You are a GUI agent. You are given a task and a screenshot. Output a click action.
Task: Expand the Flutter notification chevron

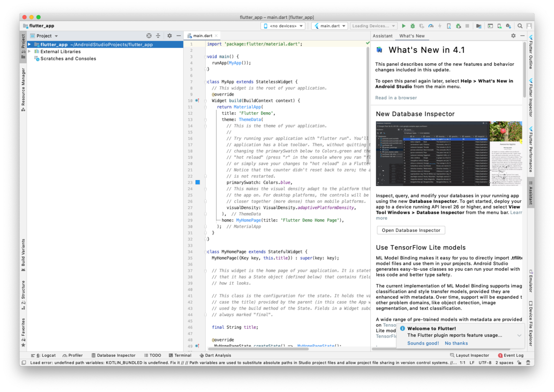519,336
